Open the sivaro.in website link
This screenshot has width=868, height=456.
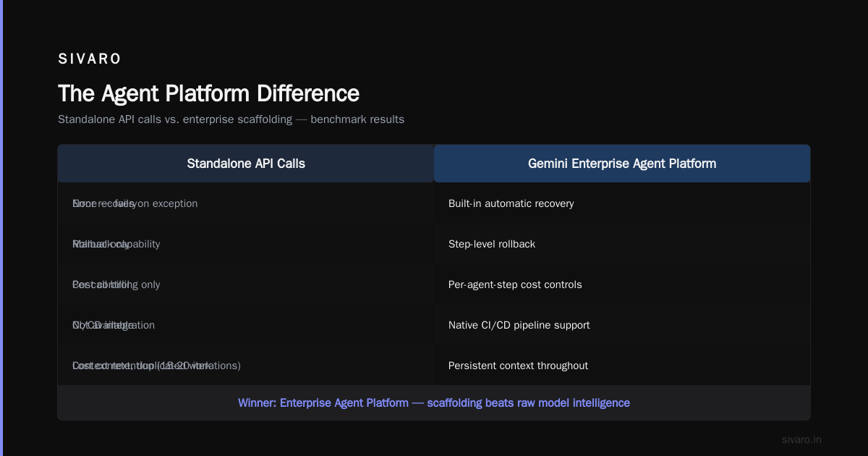[801, 439]
